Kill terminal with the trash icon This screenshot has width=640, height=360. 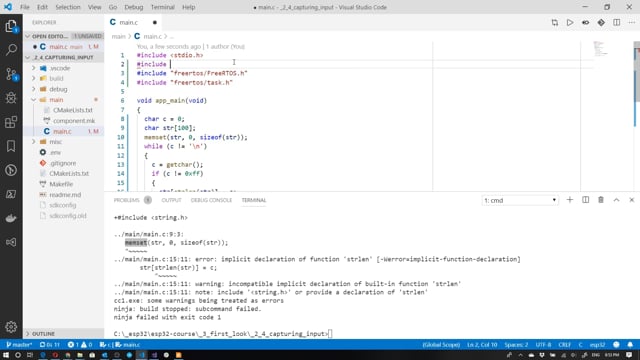(x=601, y=200)
